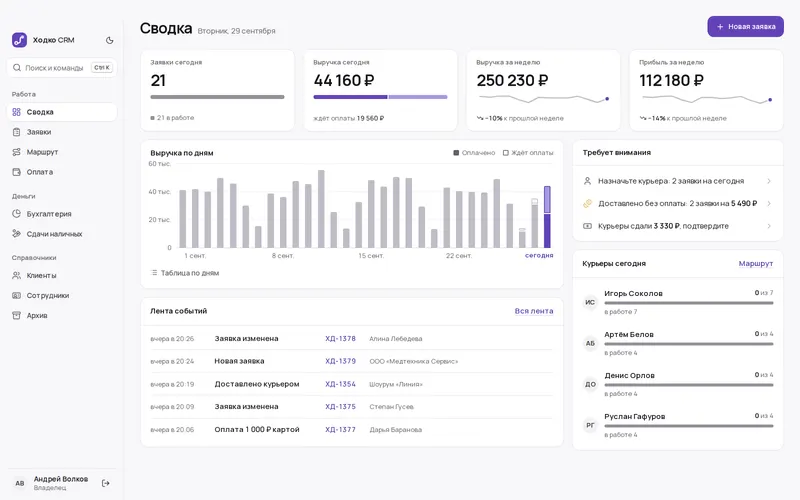Click the Алина Лебедева client name
Viewport: 800px width, 500px height.
tap(396, 339)
